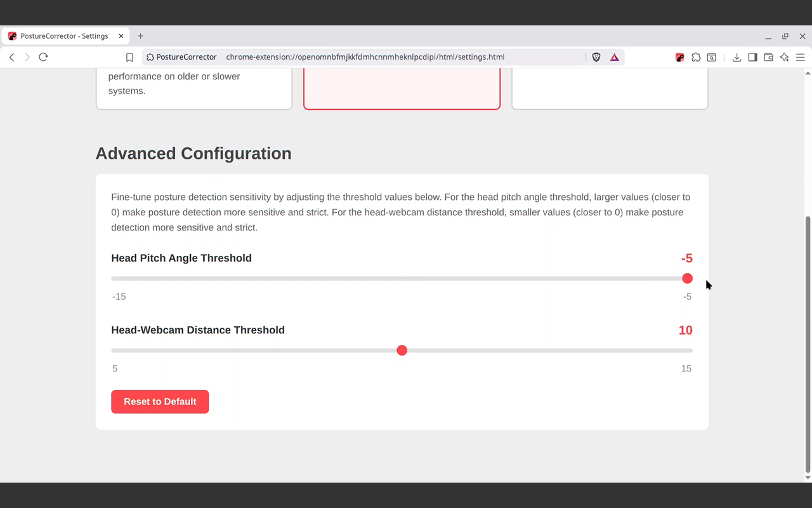The image size is (812, 508).
Task: Click the red -5 pitch value
Action: pyautogui.click(x=687, y=258)
